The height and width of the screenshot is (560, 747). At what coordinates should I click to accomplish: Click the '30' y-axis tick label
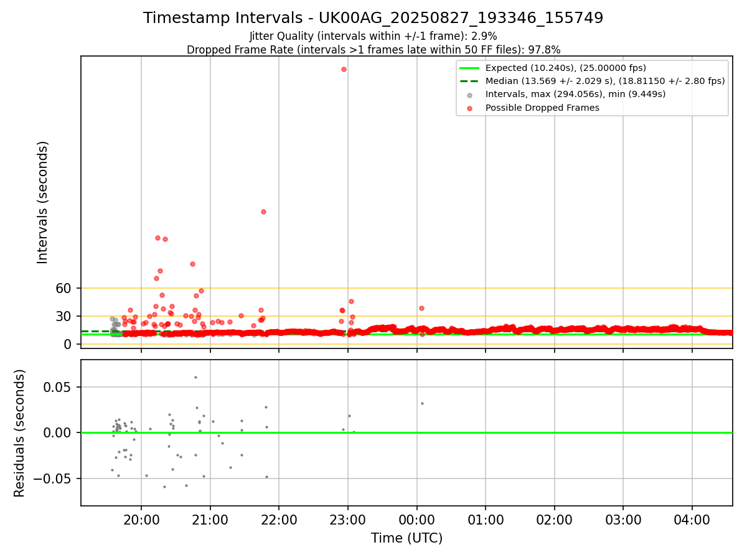click(x=65, y=316)
